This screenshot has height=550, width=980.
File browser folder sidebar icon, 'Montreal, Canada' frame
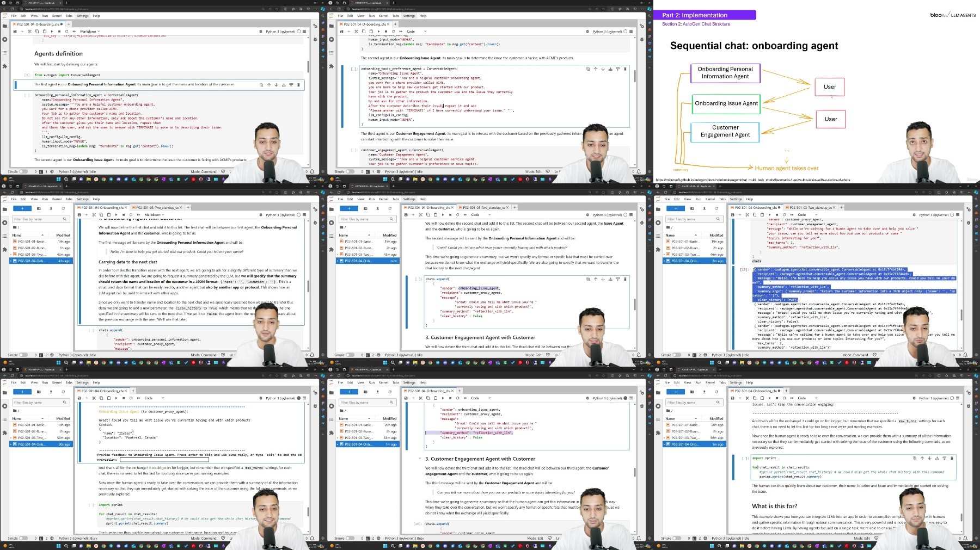click(x=5, y=392)
